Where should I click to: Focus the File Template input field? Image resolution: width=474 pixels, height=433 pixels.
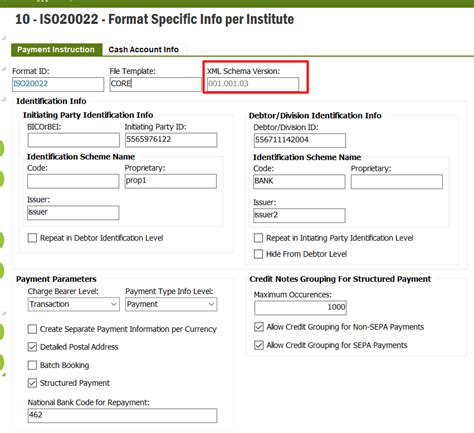pos(155,84)
